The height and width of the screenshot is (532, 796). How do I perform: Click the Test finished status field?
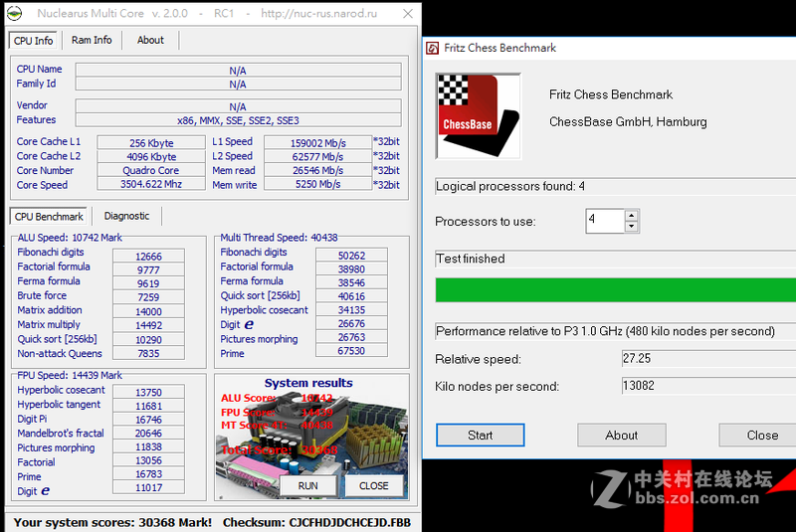click(615, 259)
